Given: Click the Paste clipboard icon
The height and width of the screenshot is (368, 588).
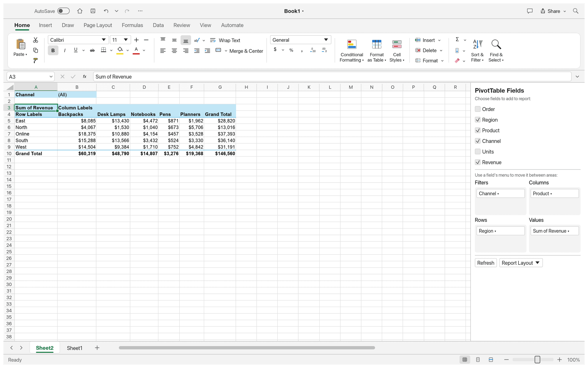Looking at the screenshot, I should click(x=20, y=44).
